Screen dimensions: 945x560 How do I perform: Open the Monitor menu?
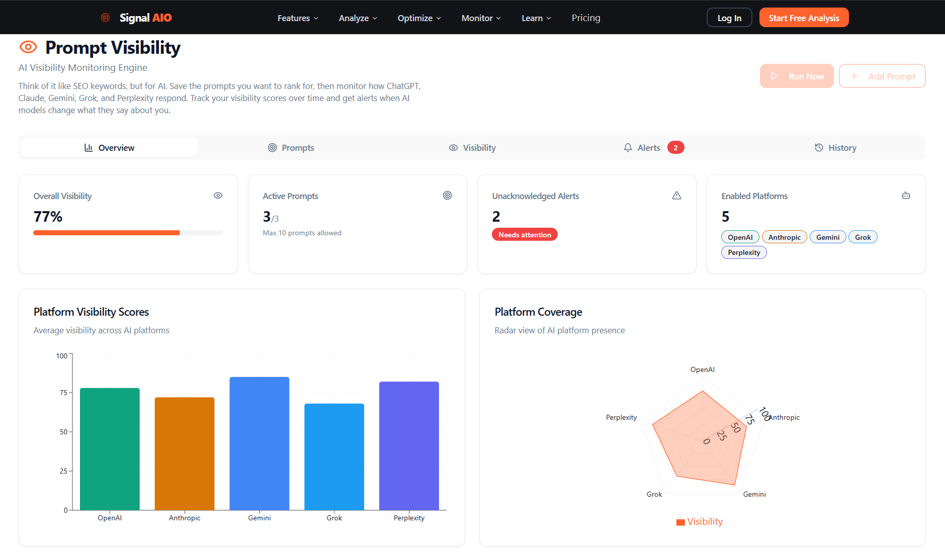[x=481, y=18]
